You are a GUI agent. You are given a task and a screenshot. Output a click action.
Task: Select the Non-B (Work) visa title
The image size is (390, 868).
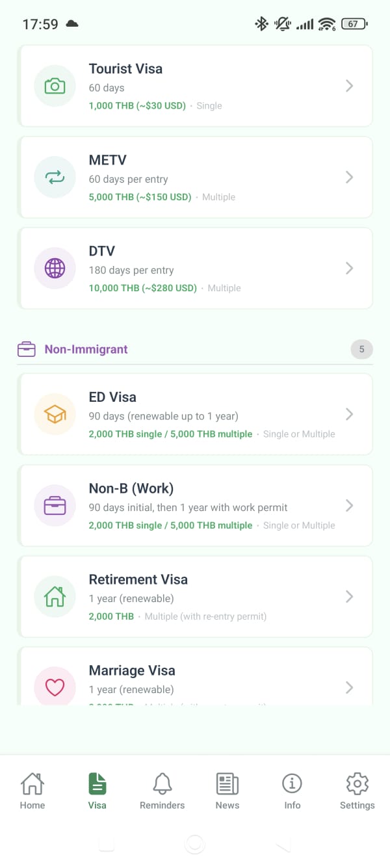pyautogui.click(x=131, y=488)
